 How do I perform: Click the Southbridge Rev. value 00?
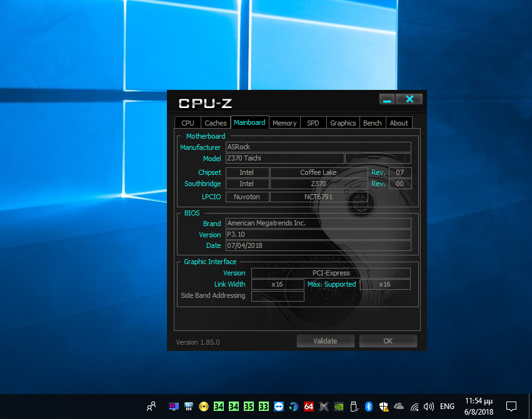tap(400, 184)
